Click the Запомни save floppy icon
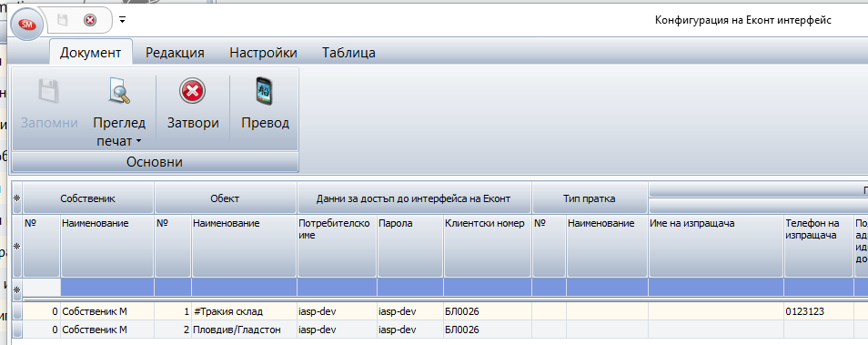The width and height of the screenshot is (868, 345). pyautogui.click(x=49, y=91)
